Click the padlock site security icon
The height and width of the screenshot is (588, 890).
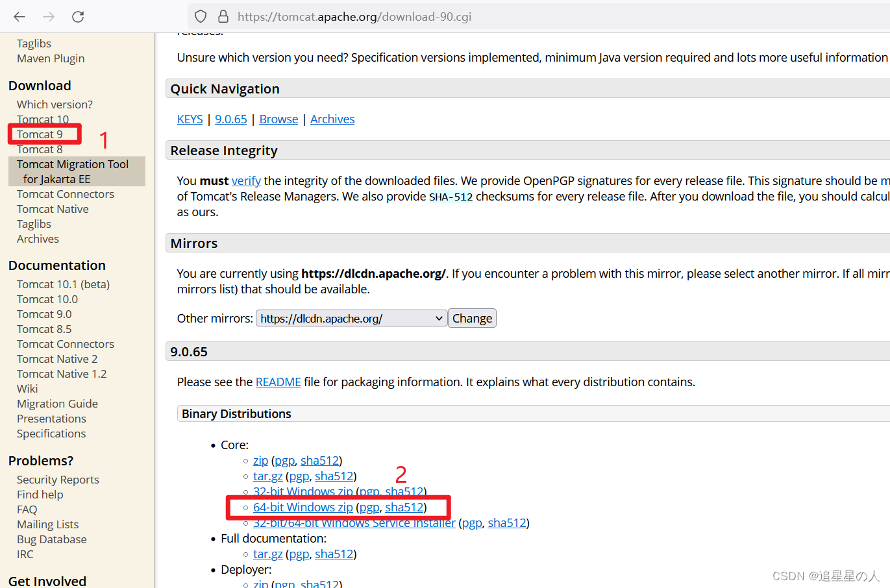[223, 17]
